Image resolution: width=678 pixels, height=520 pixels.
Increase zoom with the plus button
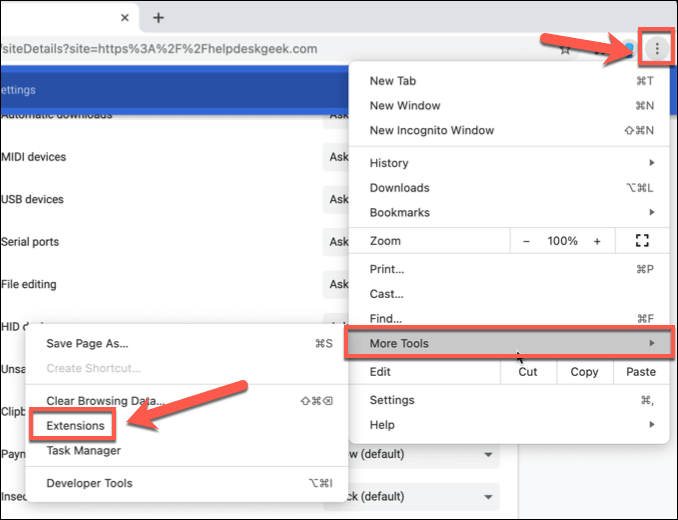[597, 241]
